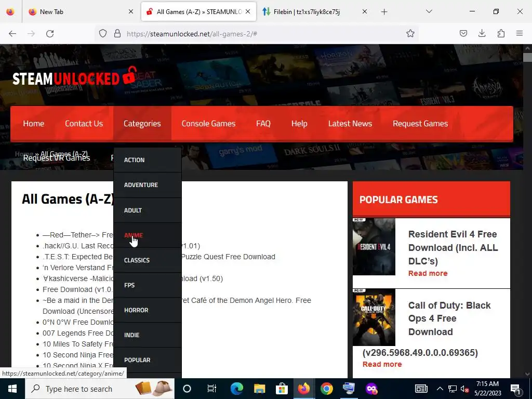This screenshot has height=399, width=532.
Task: Select Action category
Action: click(148, 160)
